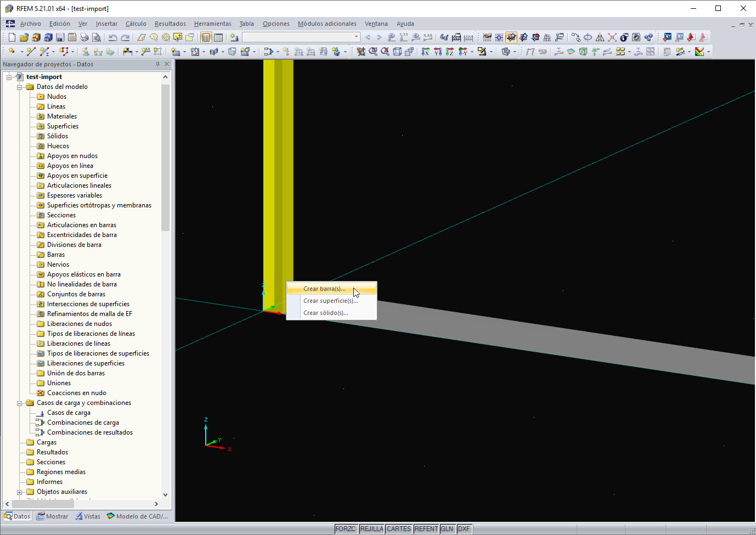Toggle the table display icon
The height and width of the screenshot is (535, 756).
218,37
